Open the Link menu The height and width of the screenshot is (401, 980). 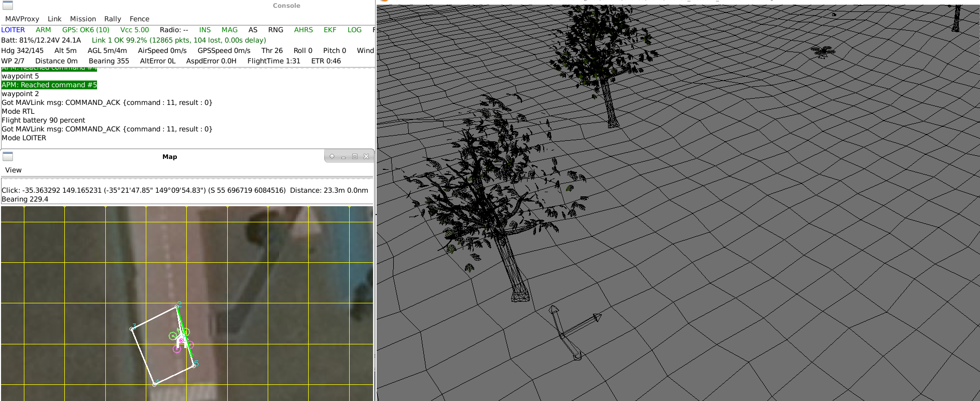(x=54, y=19)
